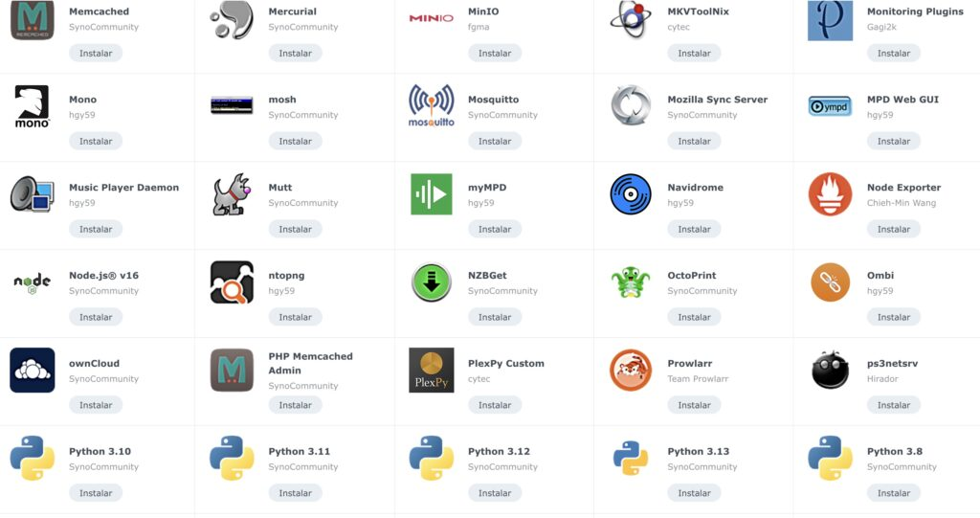Open the Navidrome blue vinyl icon
The width and height of the screenshot is (980, 518).
pyautogui.click(x=631, y=194)
